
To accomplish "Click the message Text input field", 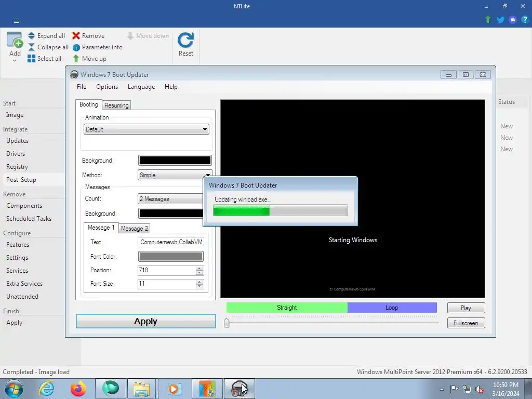I will 170,242.
